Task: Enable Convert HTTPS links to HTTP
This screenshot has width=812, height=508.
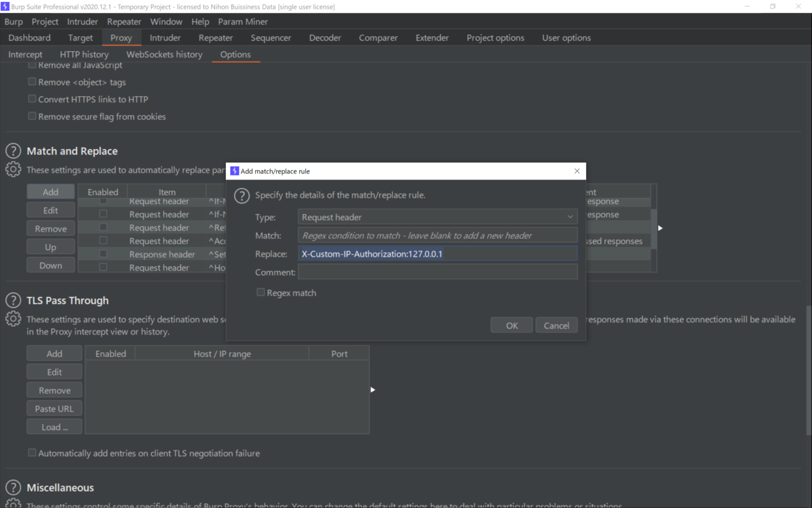Action: pyautogui.click(x=32, y=99)
